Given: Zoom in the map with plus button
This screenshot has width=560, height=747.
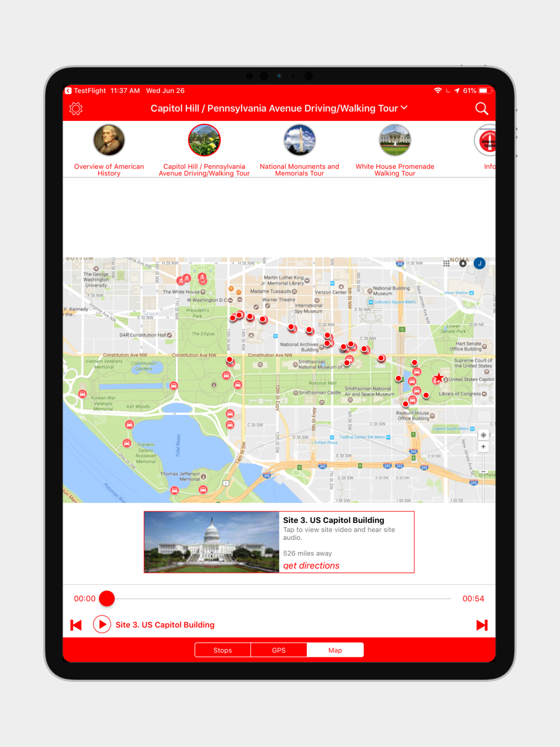Looking at the screenshot, I should tap(483, 447).
